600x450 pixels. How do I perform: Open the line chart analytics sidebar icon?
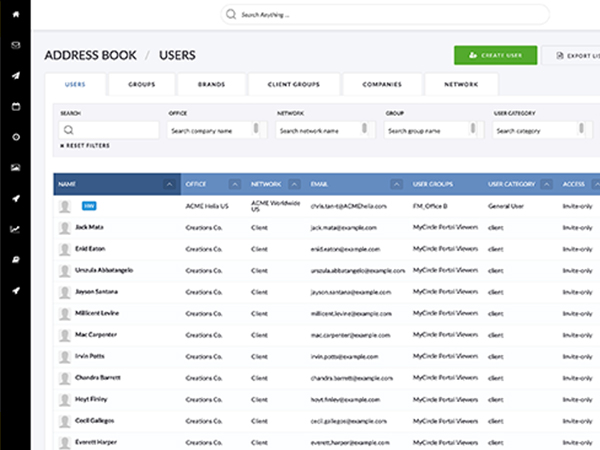15,229
